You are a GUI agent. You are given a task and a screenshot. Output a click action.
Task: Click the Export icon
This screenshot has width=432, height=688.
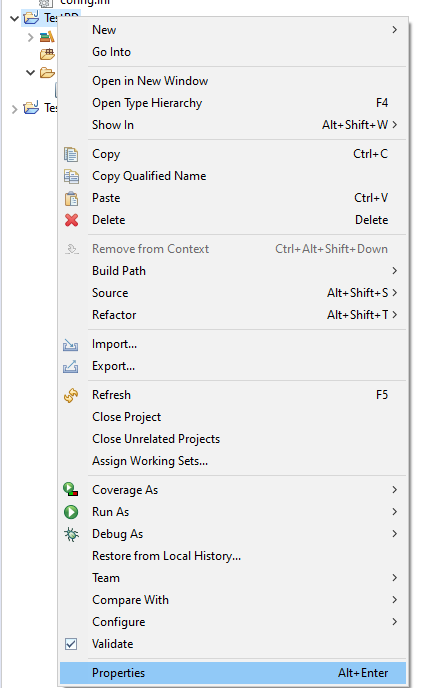tap(71, 366)
